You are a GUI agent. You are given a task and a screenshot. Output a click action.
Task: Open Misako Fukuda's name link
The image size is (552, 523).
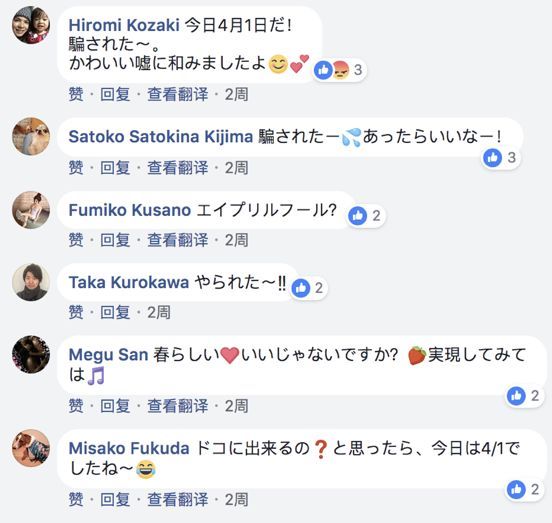(x=129, y=448)
